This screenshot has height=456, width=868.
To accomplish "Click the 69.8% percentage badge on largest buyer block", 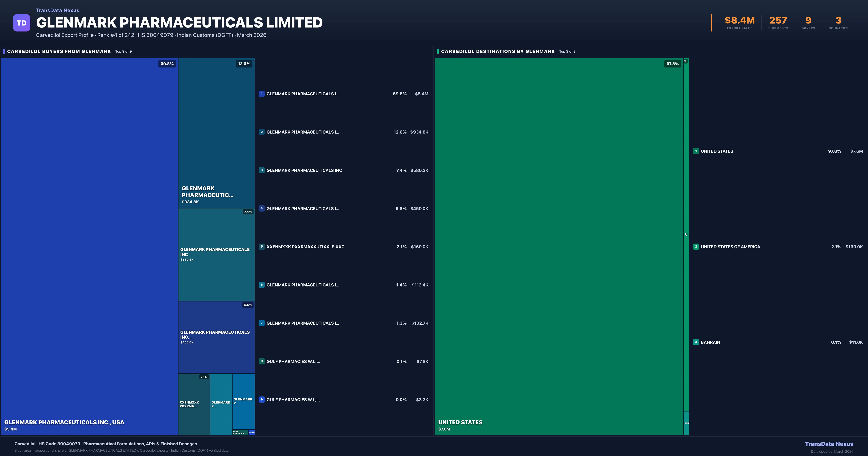I will tap(167, 63).
